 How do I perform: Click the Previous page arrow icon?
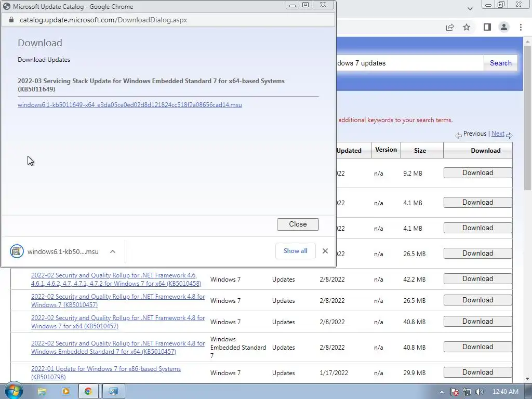pyautogui.click(x=458, y=136)
